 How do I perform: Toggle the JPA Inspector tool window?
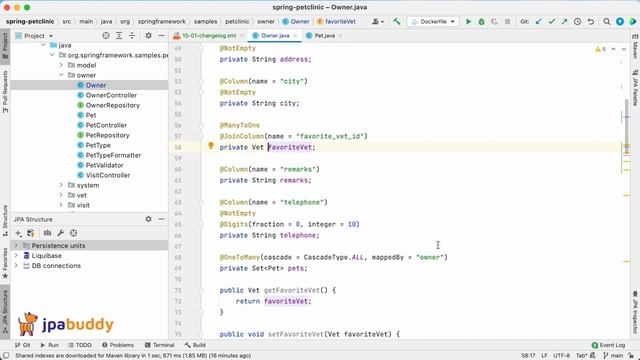pos(635,312)
